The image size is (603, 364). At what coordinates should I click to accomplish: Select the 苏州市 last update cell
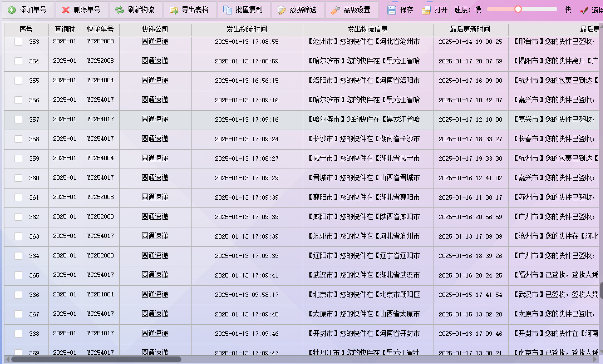tap(554, 197)
